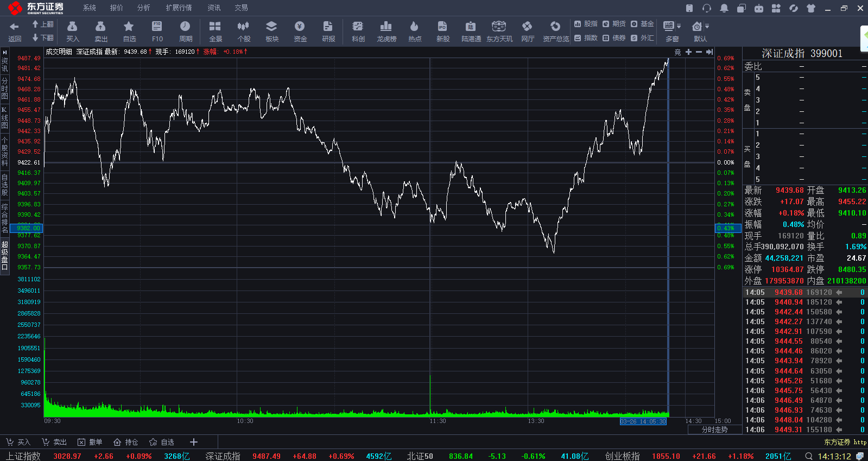This screenshot has width=868, height=461.
Task: Click the 撤单 cancel order button
Action: tap(90, 442)
